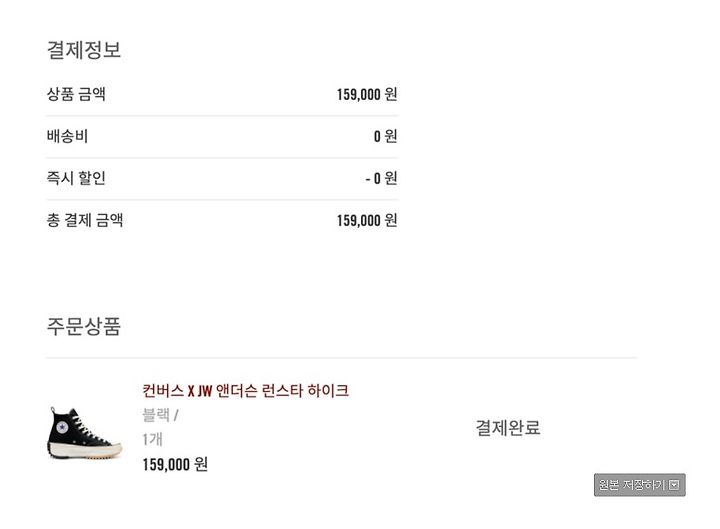Image resolution: width=720 pixels, height=529 pixels.
Task: Click the black Converse sneaker thumbnail
Action: coord(84,433)
